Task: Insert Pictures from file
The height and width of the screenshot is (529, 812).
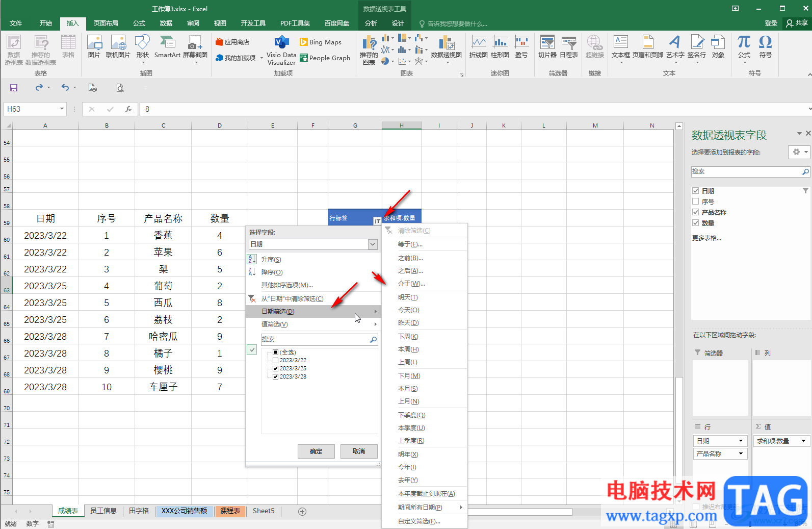Action: click(94, 46)
